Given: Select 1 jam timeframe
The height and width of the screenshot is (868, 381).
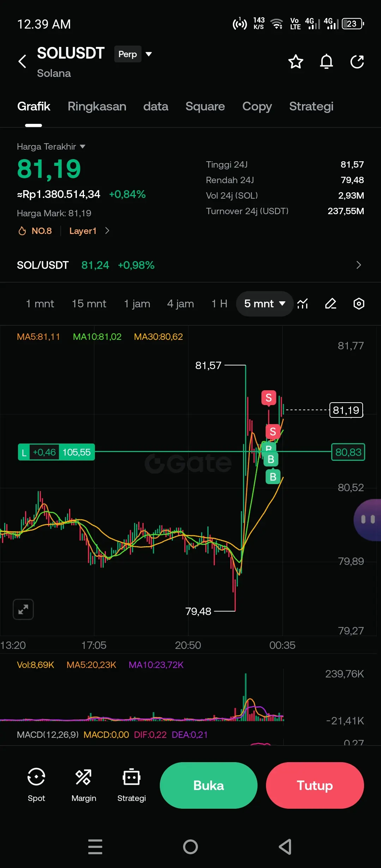Looking at the screenshot, I should click(137, 303).
